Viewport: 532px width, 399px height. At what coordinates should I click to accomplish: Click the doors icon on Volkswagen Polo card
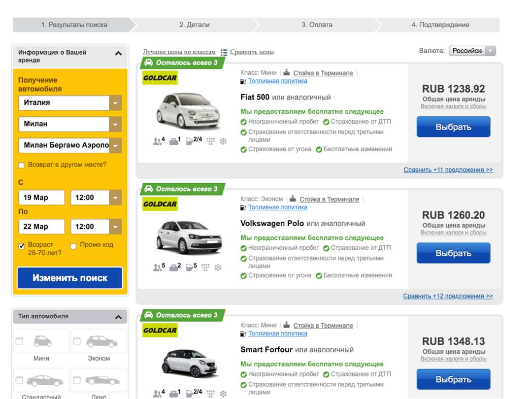(189, 267)
